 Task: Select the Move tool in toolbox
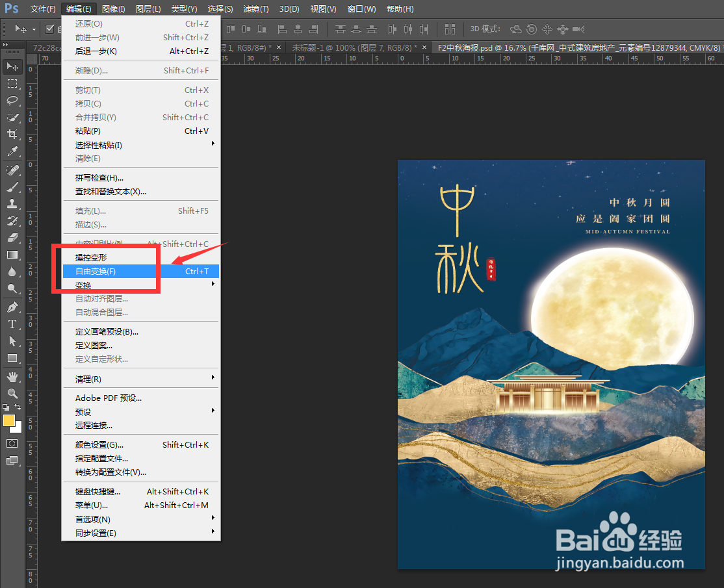tap(12, 67)
